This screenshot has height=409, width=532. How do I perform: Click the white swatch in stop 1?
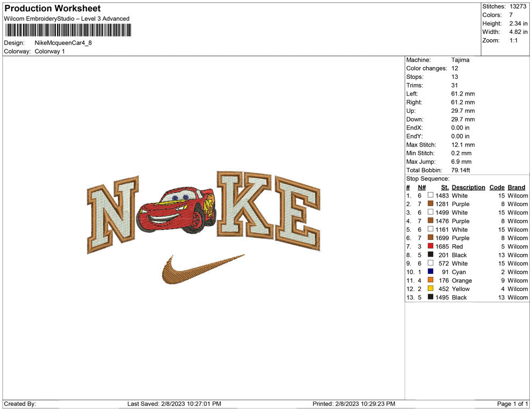pyautogui.click(x=430, y=195)
